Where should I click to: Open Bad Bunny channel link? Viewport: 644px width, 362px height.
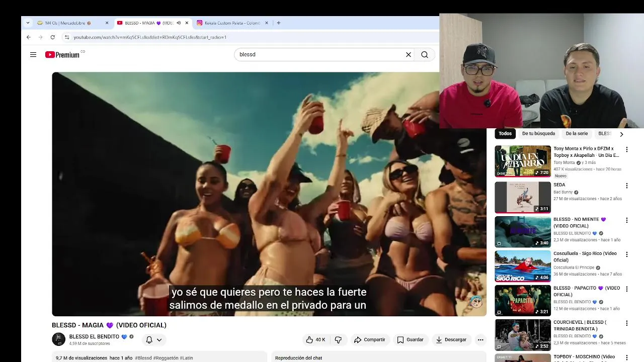point(563,192)
